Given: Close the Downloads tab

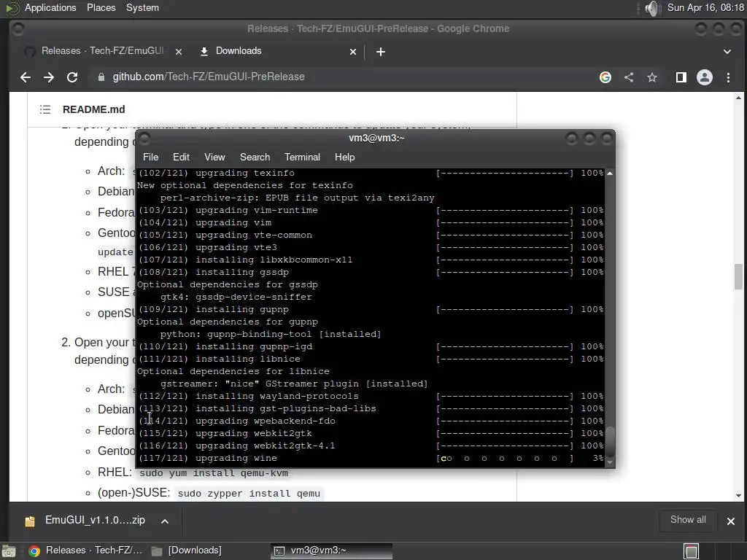Looking at the screenshot, I should [353, 52].
